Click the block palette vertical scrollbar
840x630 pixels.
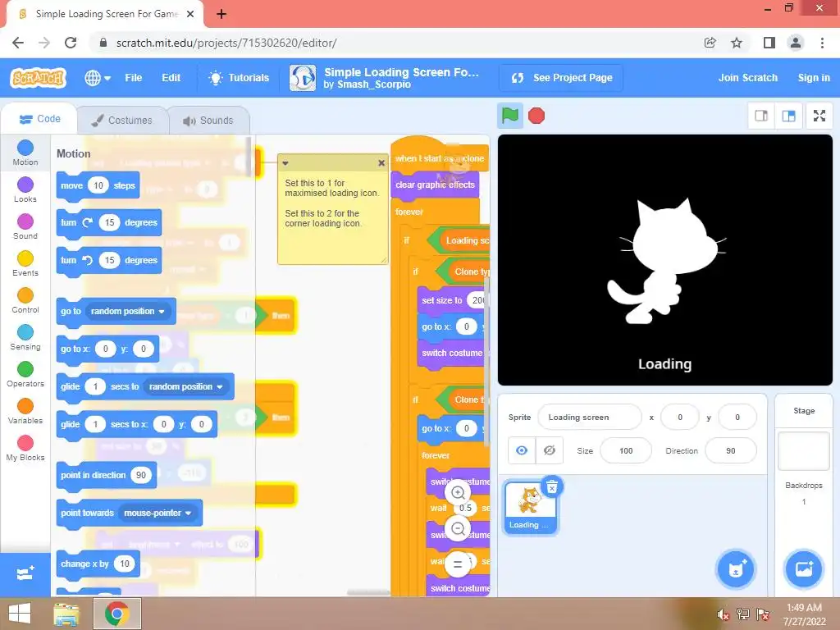pyautogui.click(x=248, y=157)
